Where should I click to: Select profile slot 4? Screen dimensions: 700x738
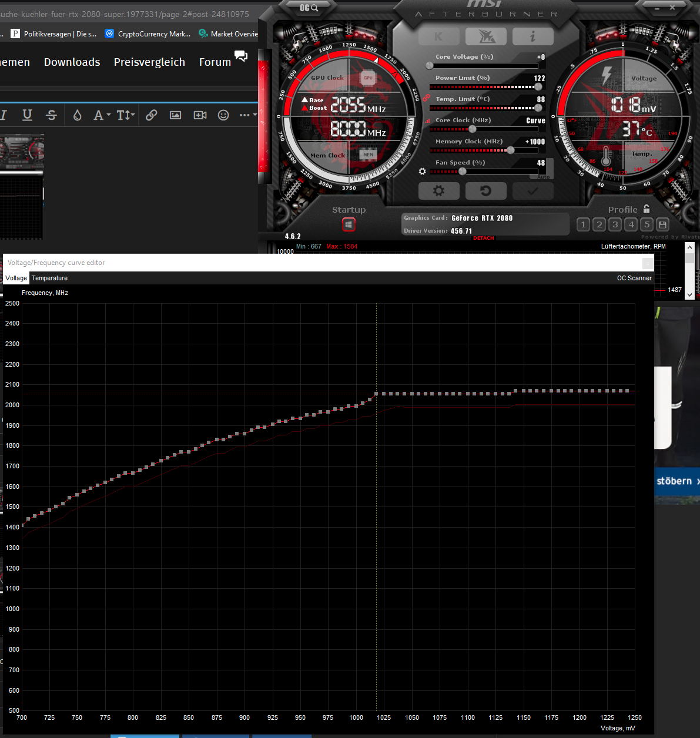coord(631,224)
